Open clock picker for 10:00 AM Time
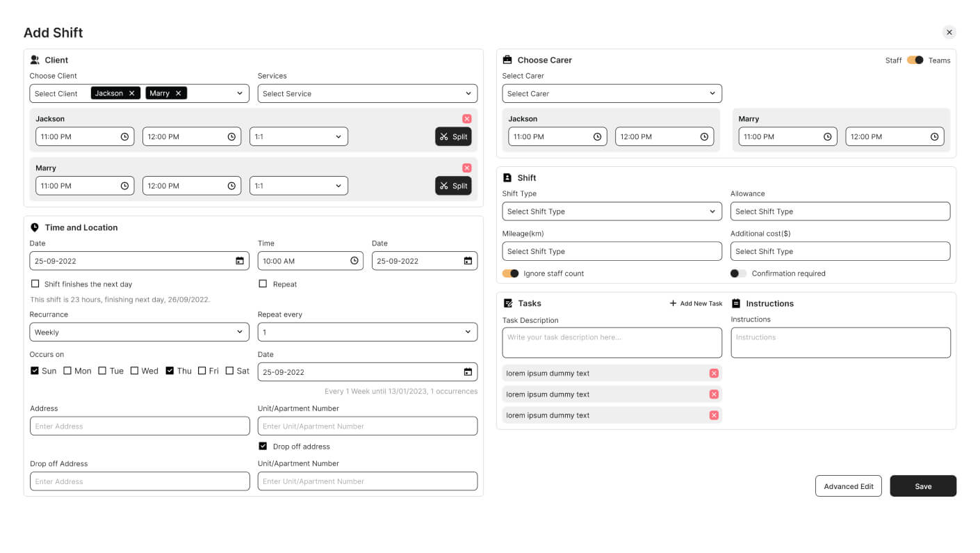The height and width of the screenshot is (553, 980). [354, 261]
